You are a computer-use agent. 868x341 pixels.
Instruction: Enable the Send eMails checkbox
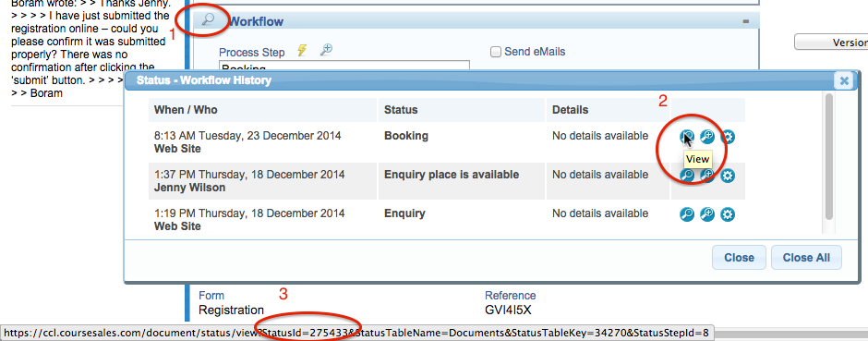coord(496,52)
